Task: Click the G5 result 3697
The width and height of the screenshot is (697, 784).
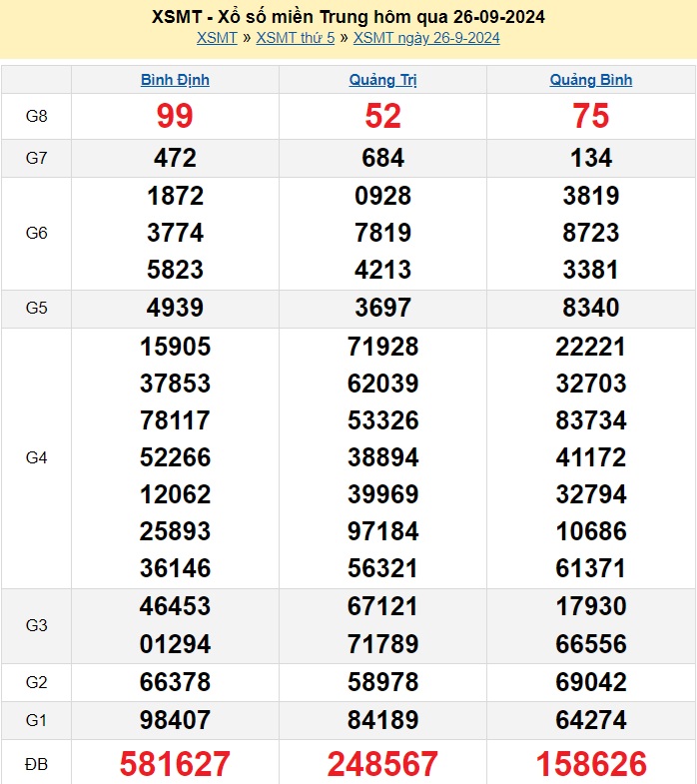Action: [382, 308]
